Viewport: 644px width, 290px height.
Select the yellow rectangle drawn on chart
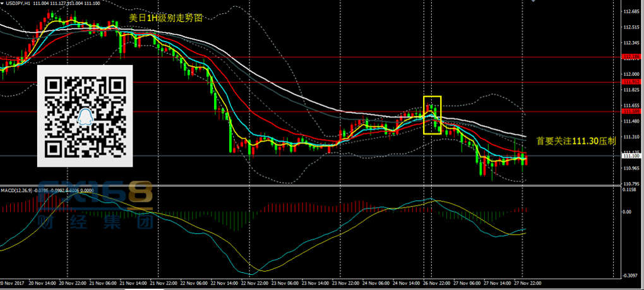432,115
